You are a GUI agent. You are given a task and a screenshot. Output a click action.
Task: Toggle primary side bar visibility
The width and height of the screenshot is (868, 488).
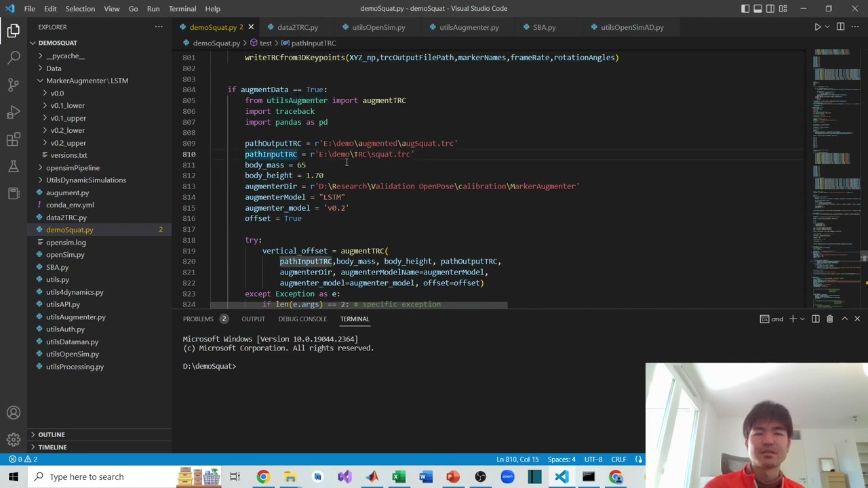745,8
